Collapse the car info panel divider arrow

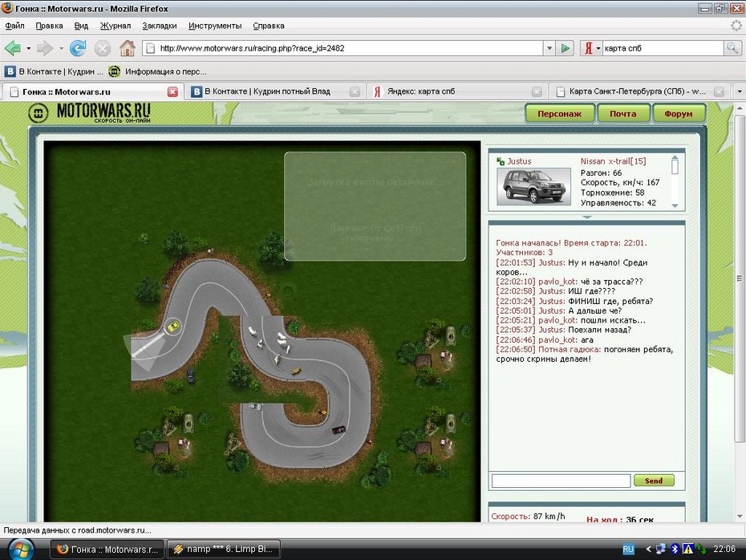point(587,217)
